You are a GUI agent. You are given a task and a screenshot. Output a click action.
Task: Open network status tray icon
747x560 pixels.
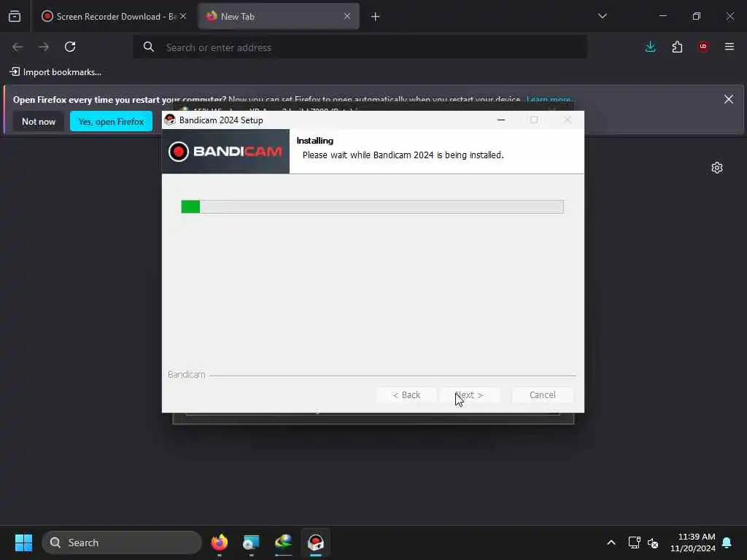click(634, 542)
